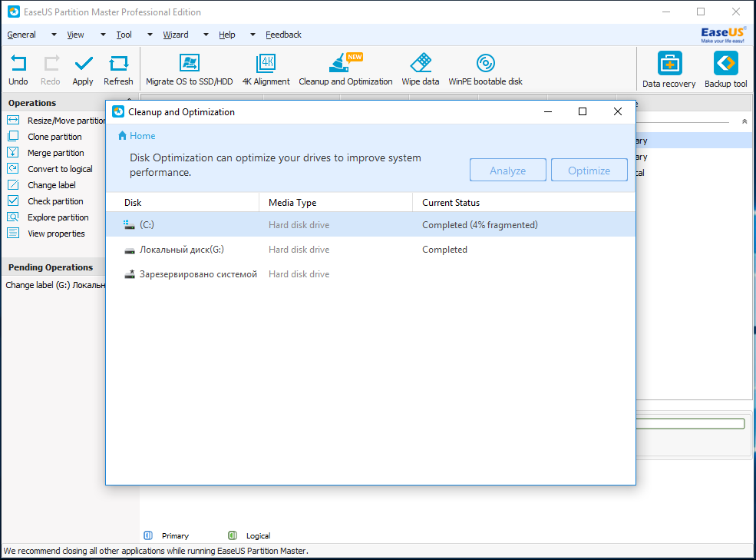Select the Локальный диск(G:) drive row

[370, 250]
